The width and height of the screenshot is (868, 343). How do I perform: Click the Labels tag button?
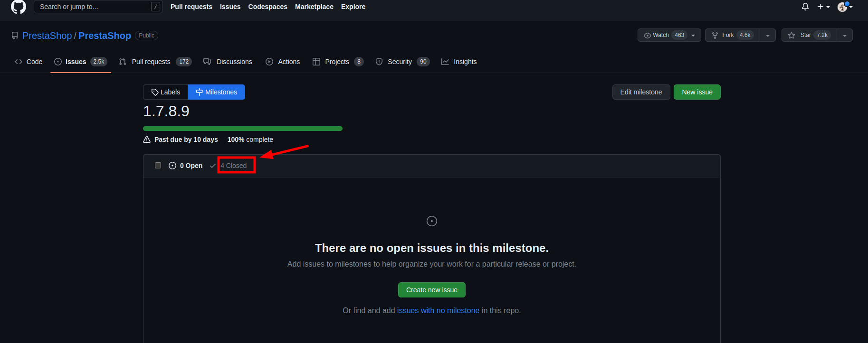[x=165, y=92]
